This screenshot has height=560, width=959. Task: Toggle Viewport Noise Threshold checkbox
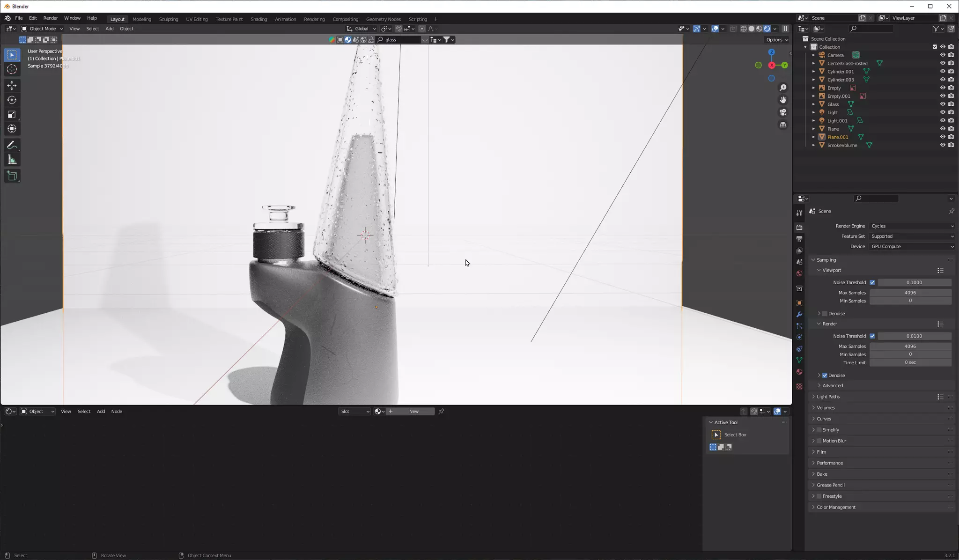click(x=872, y=282)
